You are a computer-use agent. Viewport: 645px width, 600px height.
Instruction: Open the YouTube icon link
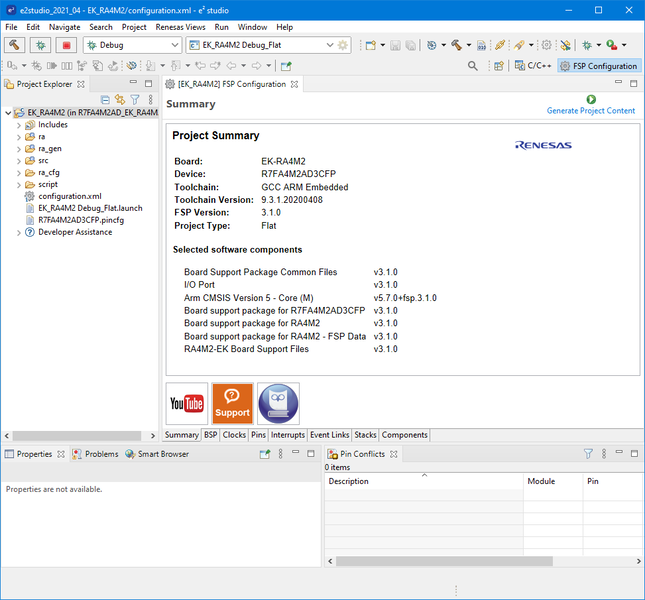(187, 404)
